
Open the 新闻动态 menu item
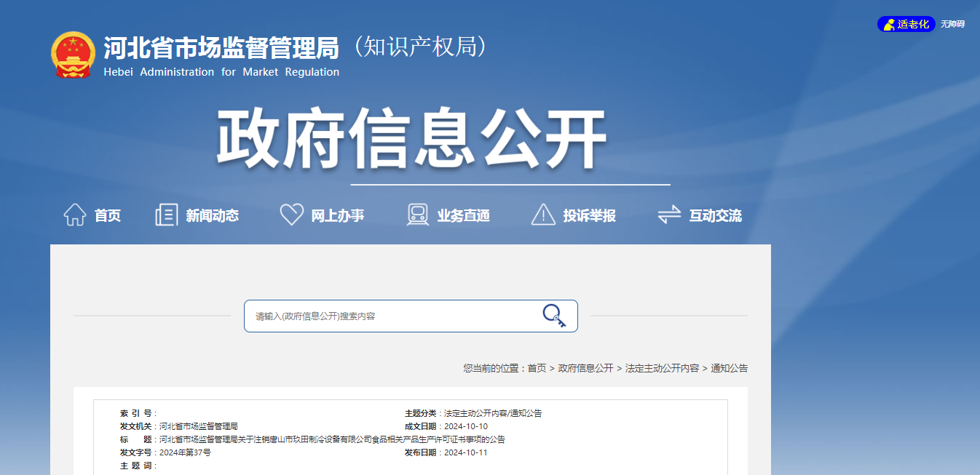pos(212,215)
